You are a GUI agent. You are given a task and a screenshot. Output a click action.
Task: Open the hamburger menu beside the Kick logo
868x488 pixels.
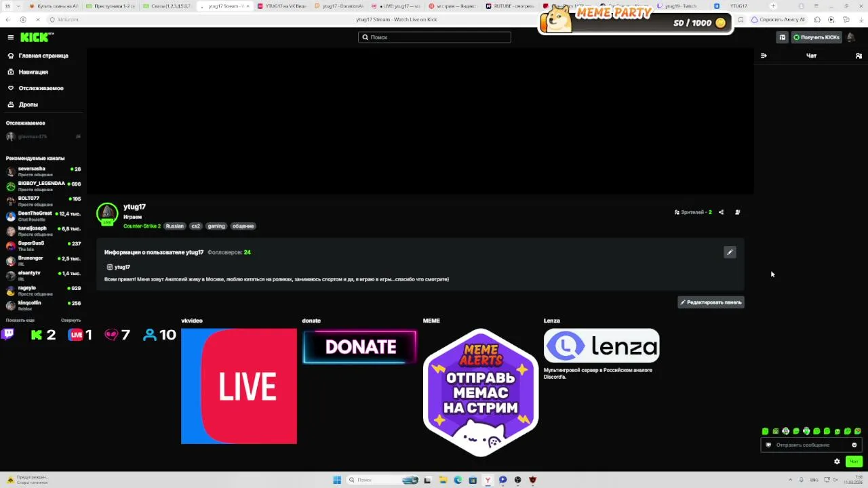10,37
